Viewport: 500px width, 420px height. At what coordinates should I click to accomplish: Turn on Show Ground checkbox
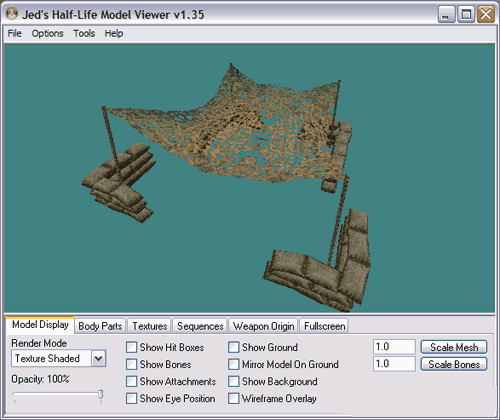[234, 347]
